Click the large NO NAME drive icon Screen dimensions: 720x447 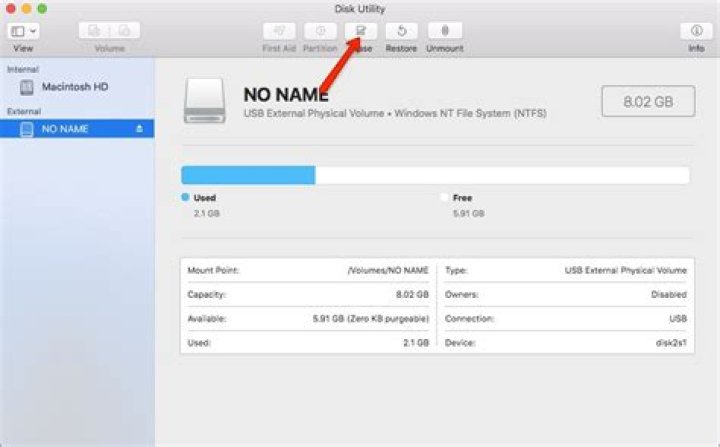coord(205,101)
